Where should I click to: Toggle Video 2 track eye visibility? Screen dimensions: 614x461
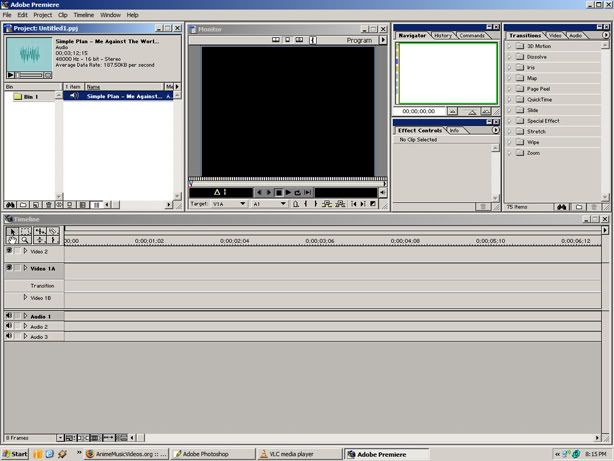tap(9, 251)
